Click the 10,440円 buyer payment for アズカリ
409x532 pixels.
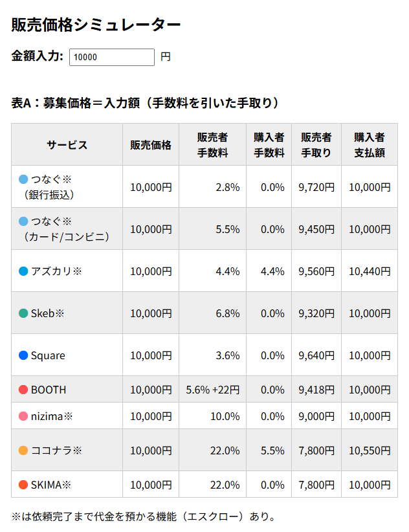pos(370,271)
